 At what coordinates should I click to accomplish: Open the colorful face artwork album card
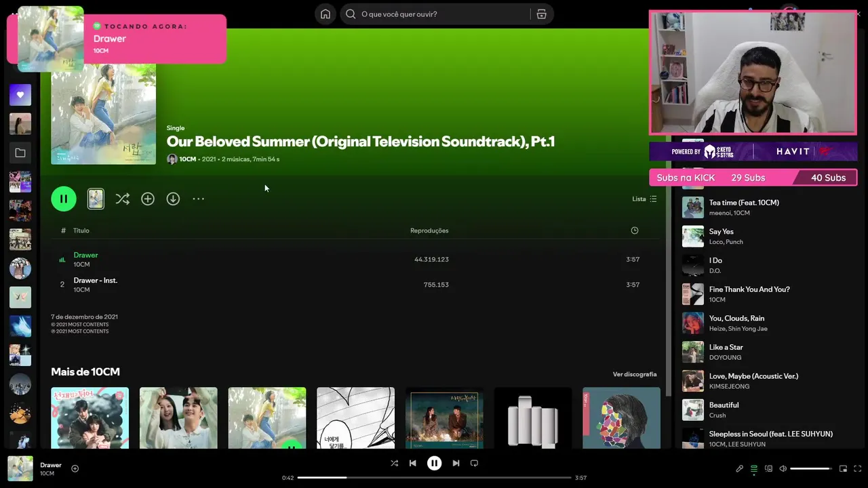[621, 418]
